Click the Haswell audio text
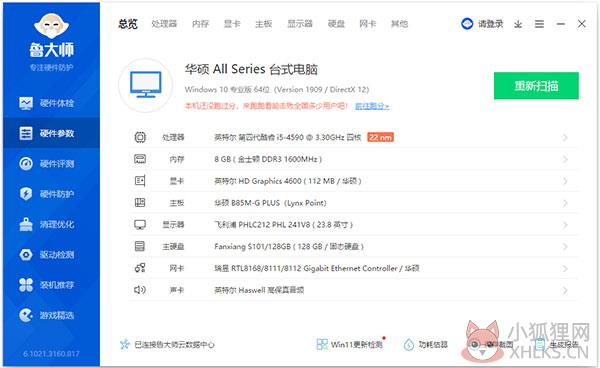 point(259,290)
